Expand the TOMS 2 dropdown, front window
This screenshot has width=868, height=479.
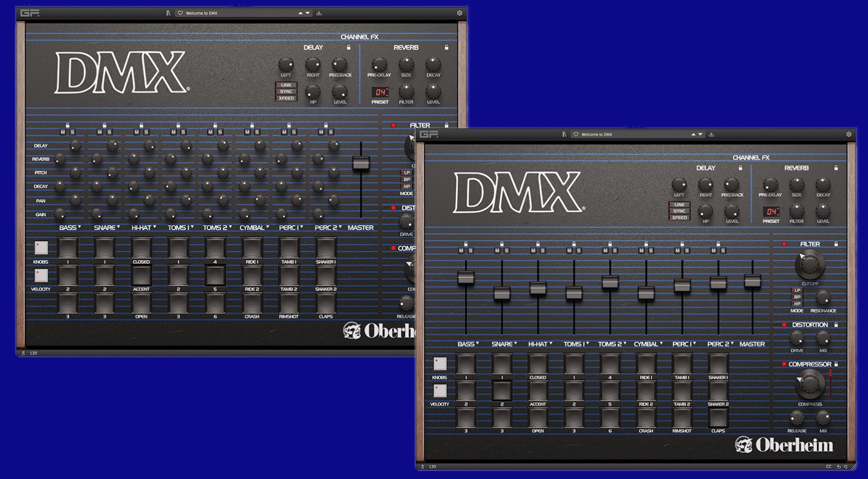click(x=624, y=343)
